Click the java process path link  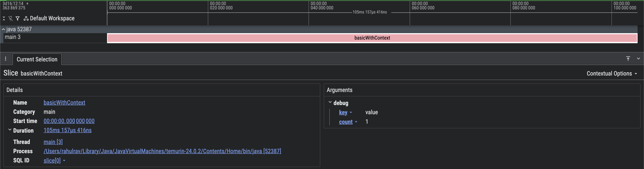tap(162, 151)
